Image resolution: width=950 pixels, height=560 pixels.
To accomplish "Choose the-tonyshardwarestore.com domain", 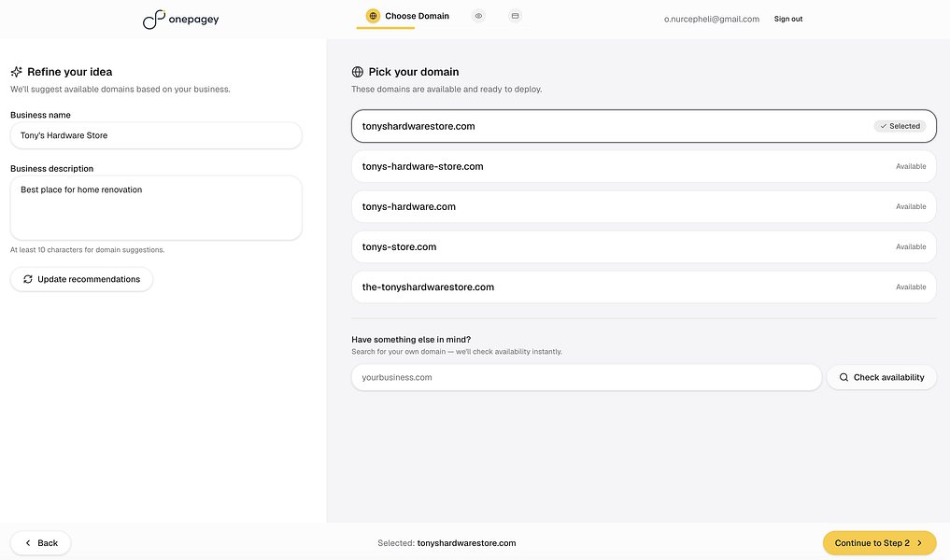I will 644,287.
